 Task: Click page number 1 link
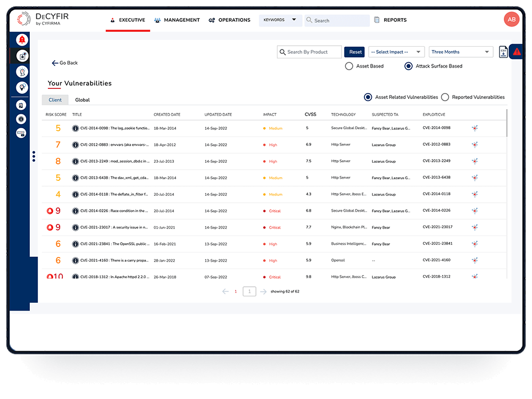(x=236, y=292)
